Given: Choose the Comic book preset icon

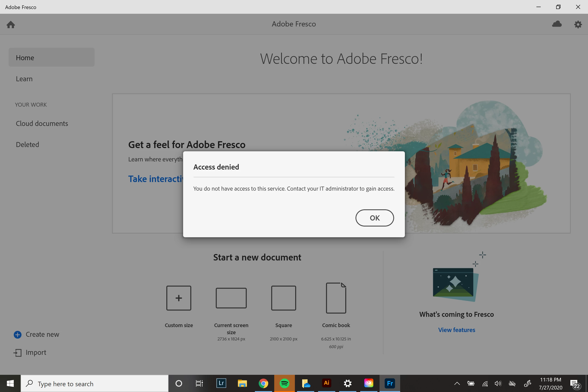Looking at the screenshot, I should click(336, 298).
